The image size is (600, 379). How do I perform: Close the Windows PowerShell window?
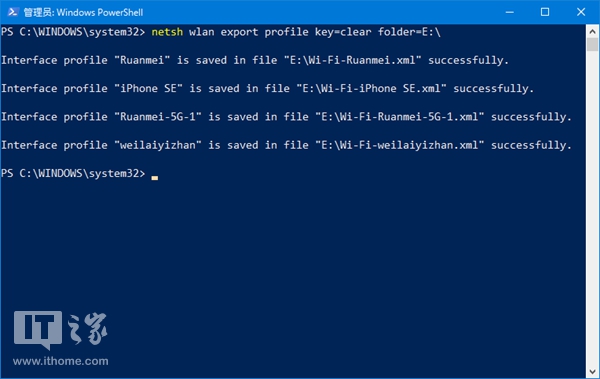[x=581, y=12]
